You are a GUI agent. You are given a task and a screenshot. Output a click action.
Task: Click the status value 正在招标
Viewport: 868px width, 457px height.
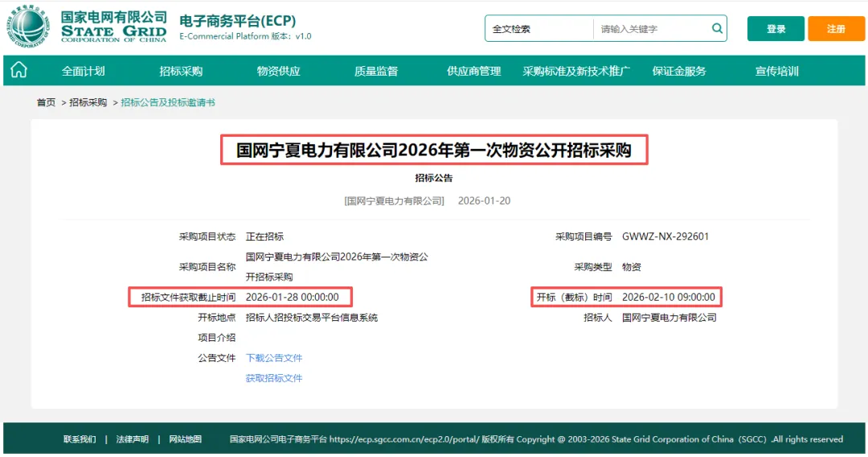[x=264, y=237]
